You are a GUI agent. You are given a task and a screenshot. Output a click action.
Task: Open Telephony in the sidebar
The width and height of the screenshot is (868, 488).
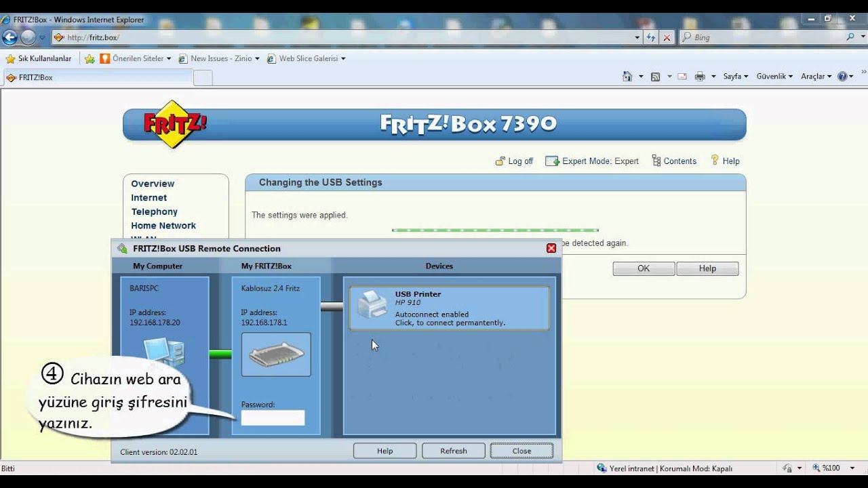pyautogui.click(x=154, y=212)
